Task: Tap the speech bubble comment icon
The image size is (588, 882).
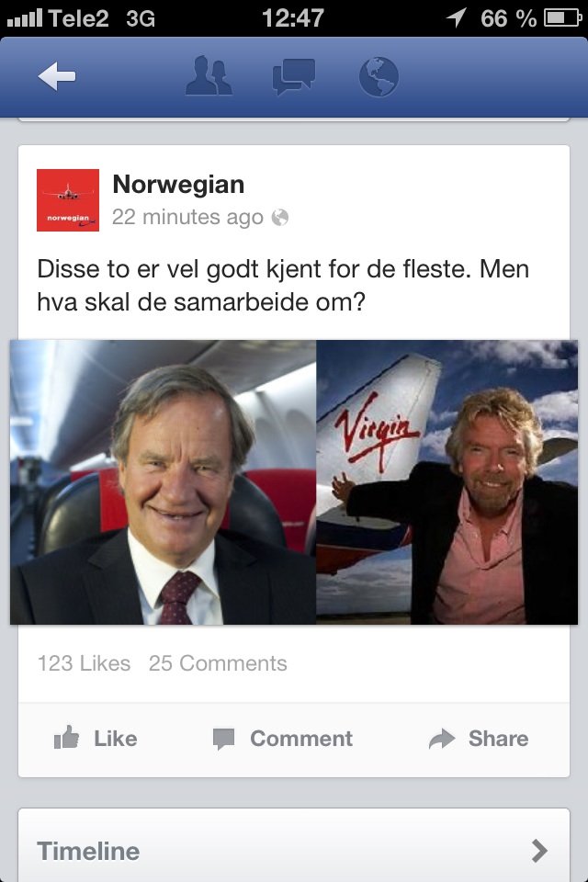Action: coord(223,739)
